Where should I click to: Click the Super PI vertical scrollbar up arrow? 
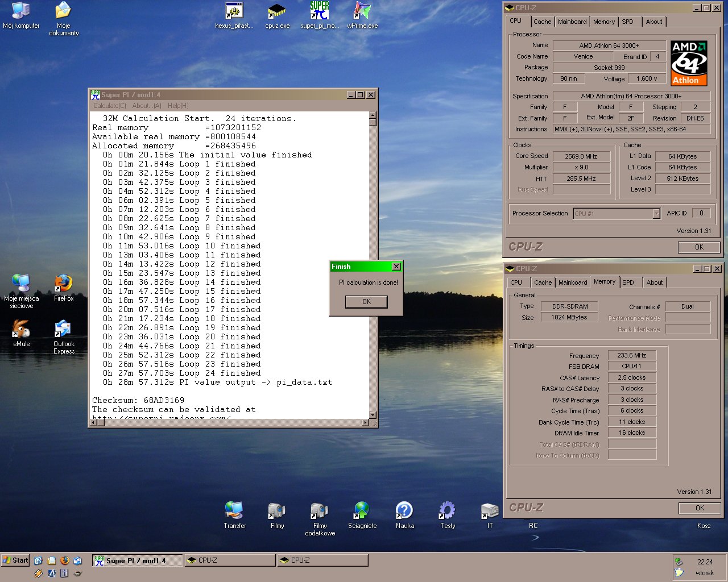[x=373, y=115]
